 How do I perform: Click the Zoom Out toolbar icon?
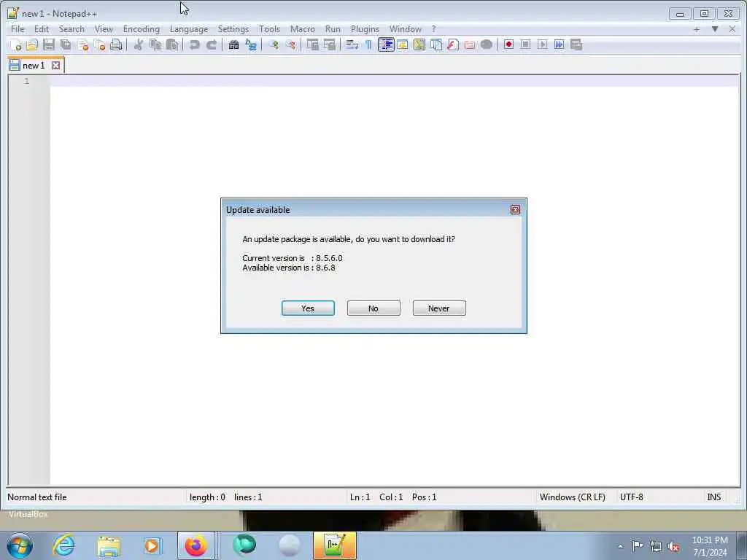[290, 44]
